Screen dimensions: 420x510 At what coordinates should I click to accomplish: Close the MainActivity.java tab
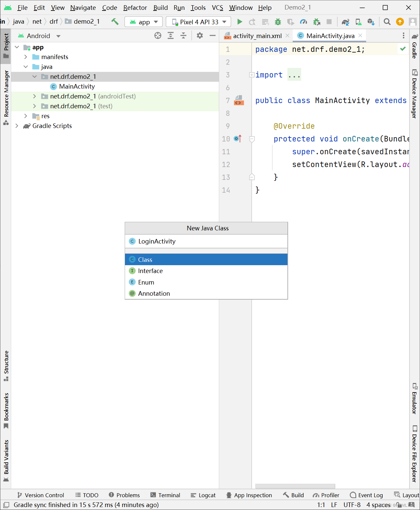[360, 35]
